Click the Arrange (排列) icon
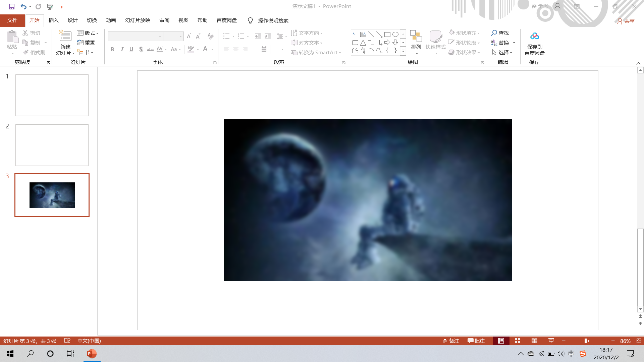The height and width of the screenshot is (362, 644). pos(416,36)
